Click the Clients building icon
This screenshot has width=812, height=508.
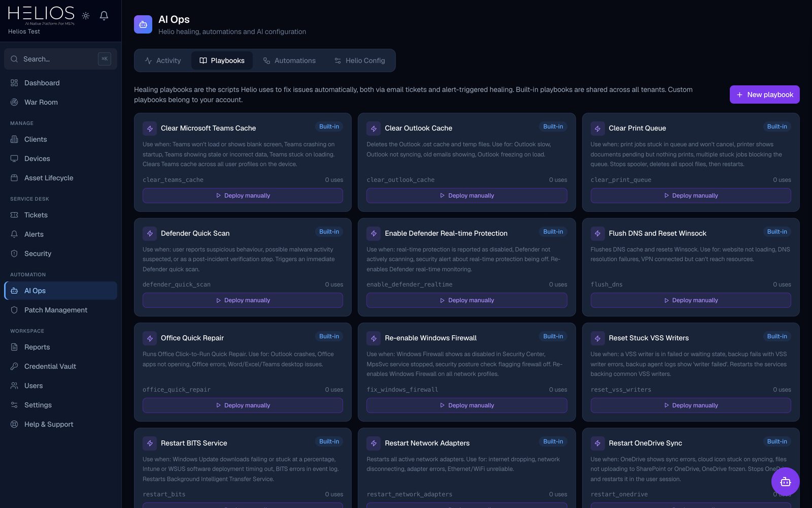(x=14, y=139)
